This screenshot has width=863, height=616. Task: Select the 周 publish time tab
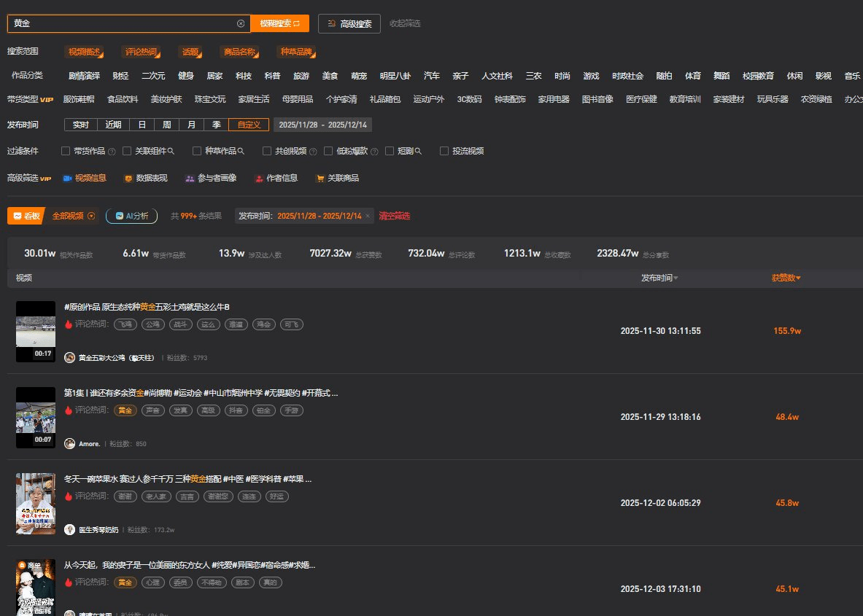(166, 125)
